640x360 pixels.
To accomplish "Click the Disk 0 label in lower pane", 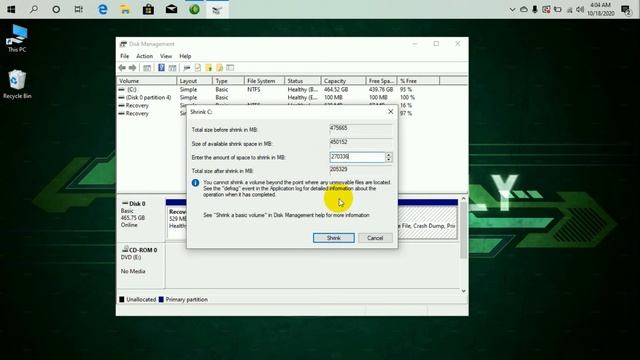I will (x=137, y=203).
